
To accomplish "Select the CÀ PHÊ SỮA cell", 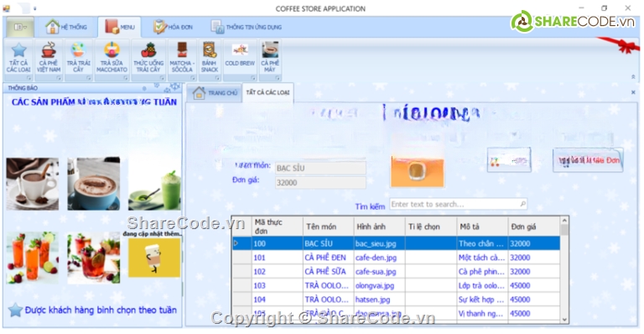I will [328, 272].
